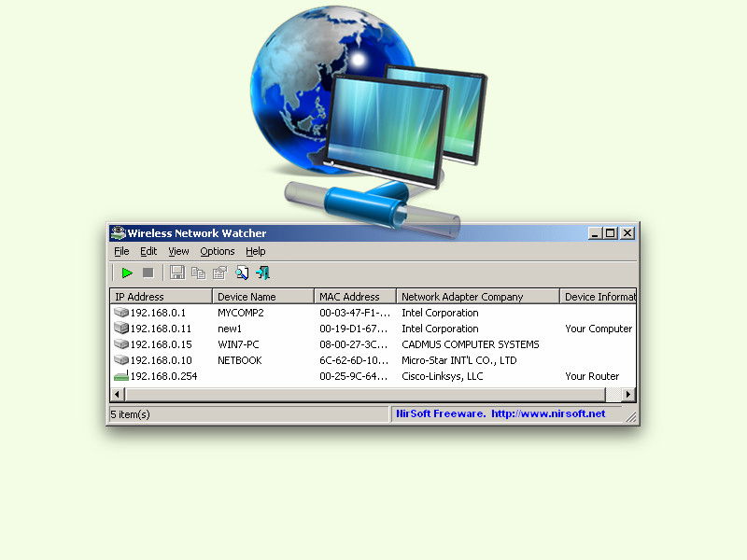This screenshot has width=747, height=560.
Task: Open the http://www.nirsoft.net link
Action: (548, 413)
